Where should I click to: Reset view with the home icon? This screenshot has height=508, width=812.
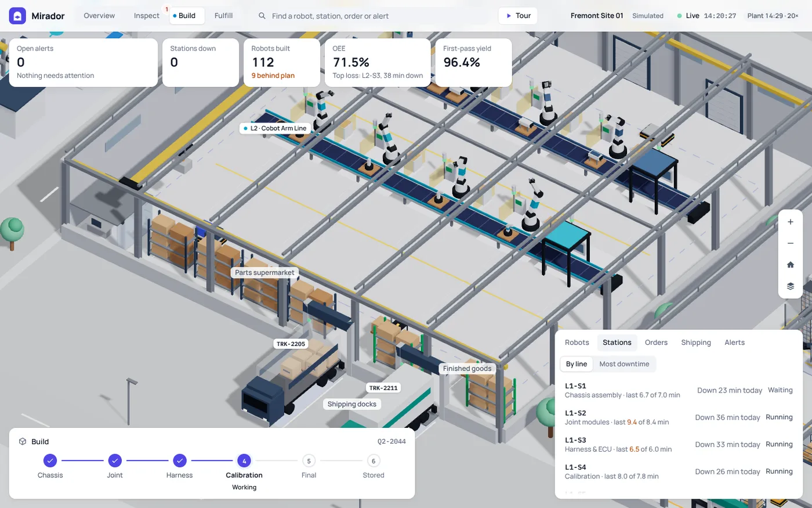click(790, 265)
